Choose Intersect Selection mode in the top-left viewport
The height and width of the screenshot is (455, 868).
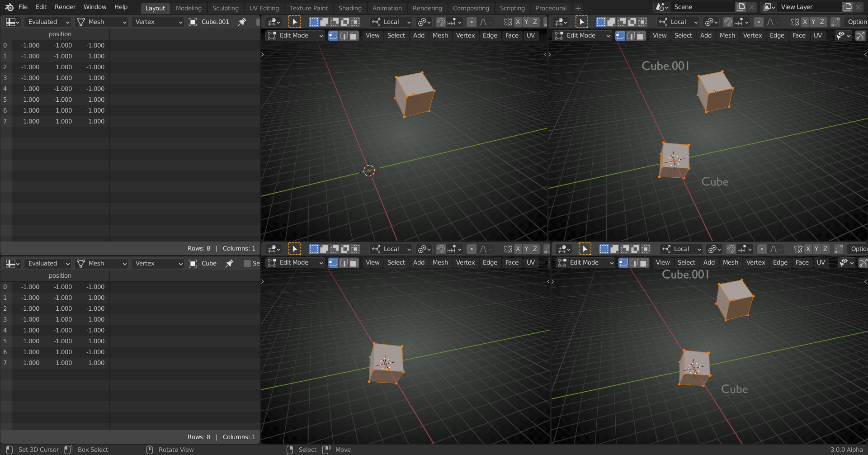[x=356, y=22]
